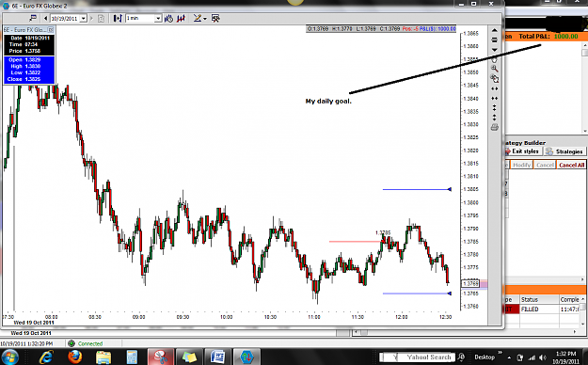This screenshot has width=588, height=365.
Task: Open Strategies in Strategy Builder
Action: click(564, 151)
